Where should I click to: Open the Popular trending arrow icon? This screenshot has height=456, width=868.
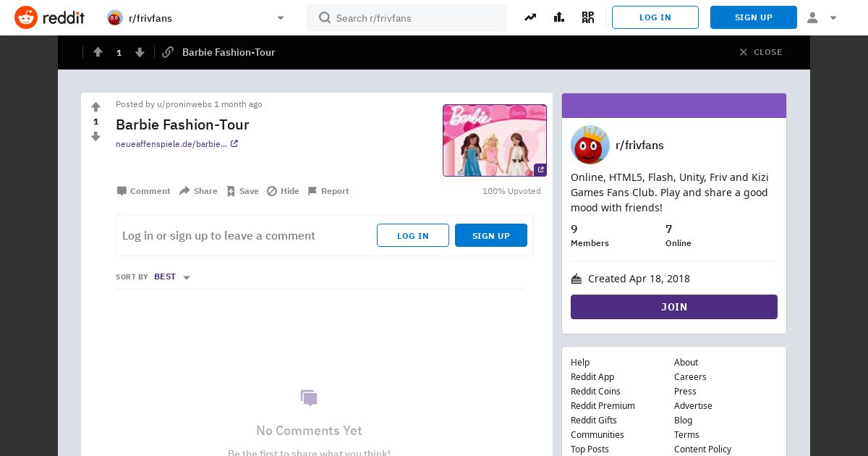pyautogui.click(x=530, y=17)
